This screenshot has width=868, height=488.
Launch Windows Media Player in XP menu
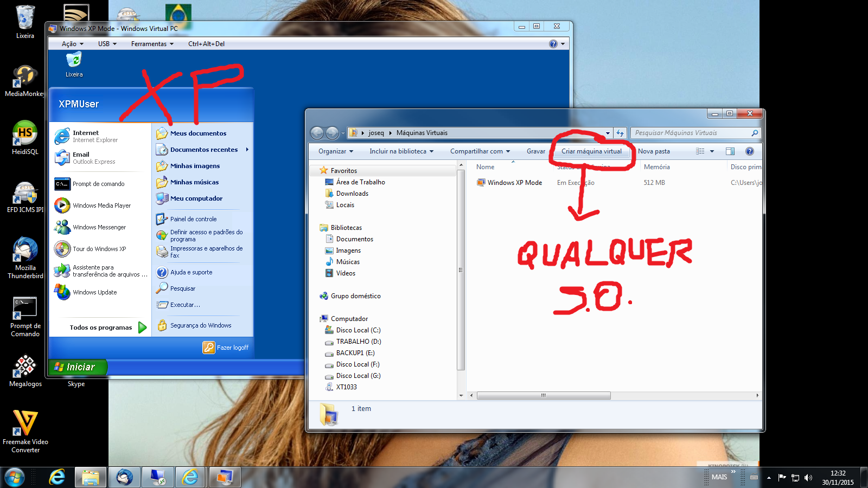pyautogui.click(x=101, y=206)
